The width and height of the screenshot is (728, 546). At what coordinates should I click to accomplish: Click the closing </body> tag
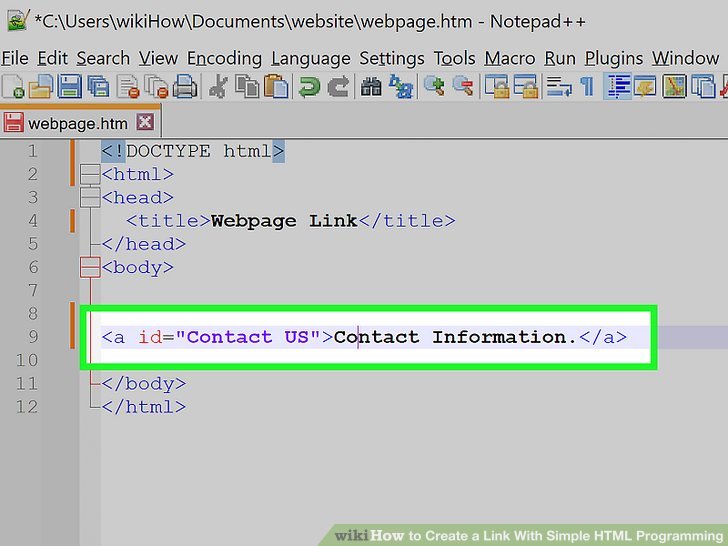[x=143, y=384]
